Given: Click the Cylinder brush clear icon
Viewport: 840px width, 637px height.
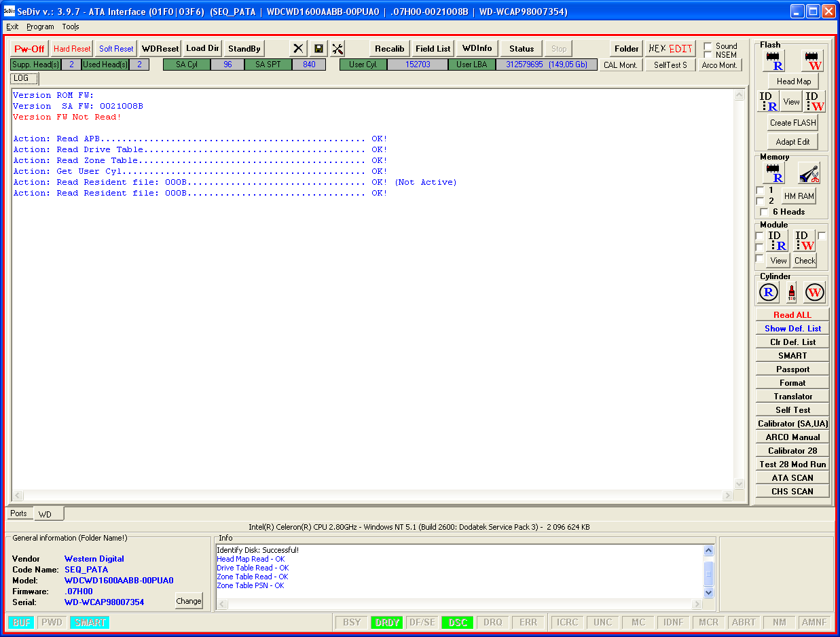Looking at the screenshot, I should 791,293.
